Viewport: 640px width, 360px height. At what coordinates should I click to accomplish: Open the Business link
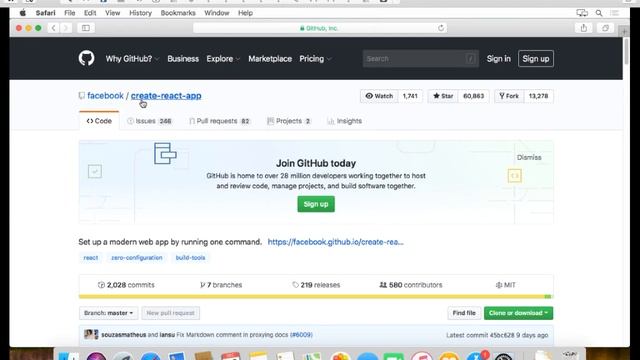183,59
